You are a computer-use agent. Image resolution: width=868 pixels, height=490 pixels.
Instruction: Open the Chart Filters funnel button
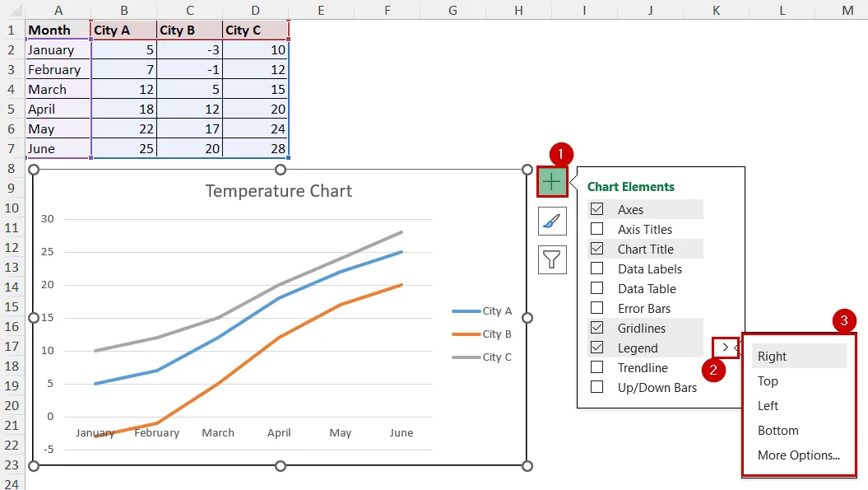[x=552, y=259]
